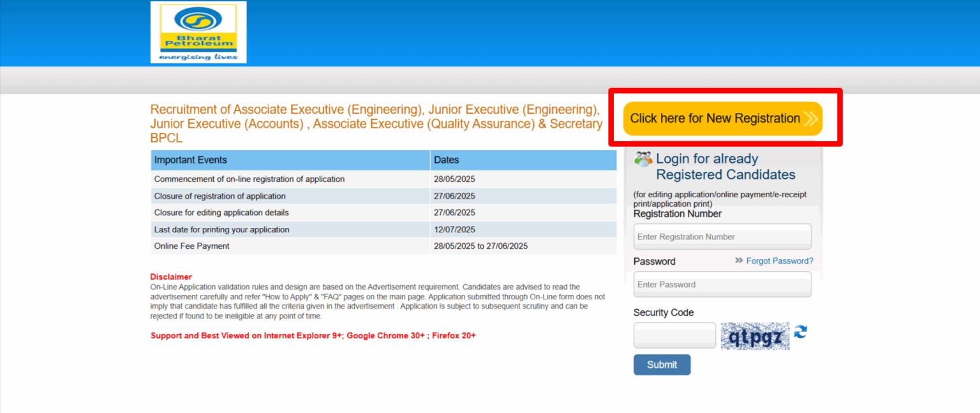The image size is (980, 413).
Task: Click the Enter Password field
Action: 722,284
